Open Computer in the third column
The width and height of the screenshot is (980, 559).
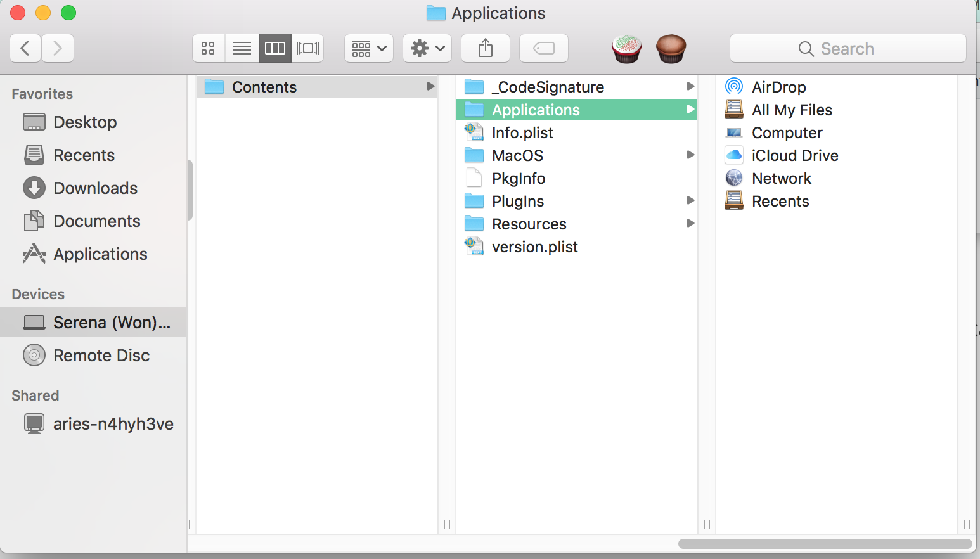[x=837, y=132]
